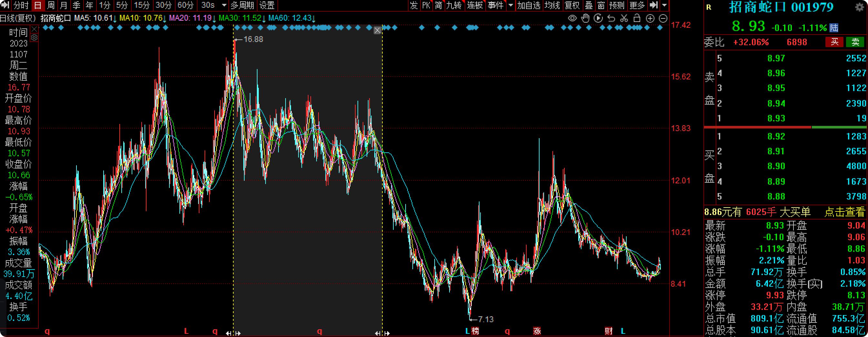This screenshot has height=337, width=868.
Task: Open quote panel gear settings
Action: (x=860, y=7)
